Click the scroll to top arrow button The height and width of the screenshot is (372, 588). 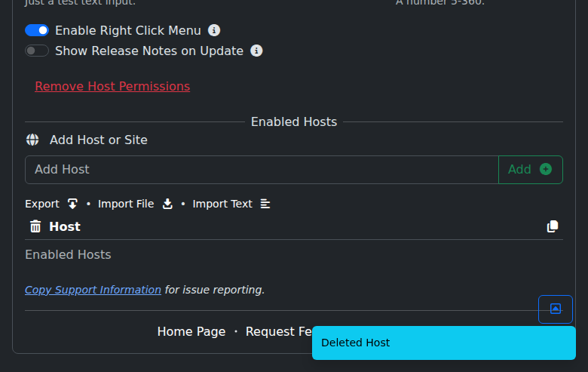(x=556, y=309)
